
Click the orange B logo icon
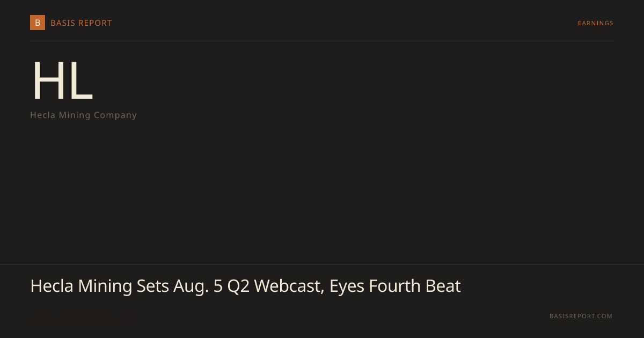[38, 23]
